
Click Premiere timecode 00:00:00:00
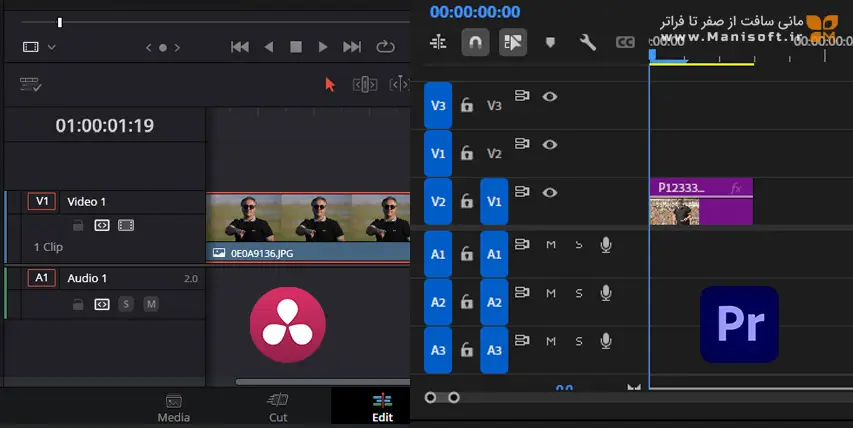(x=475, y=11)
